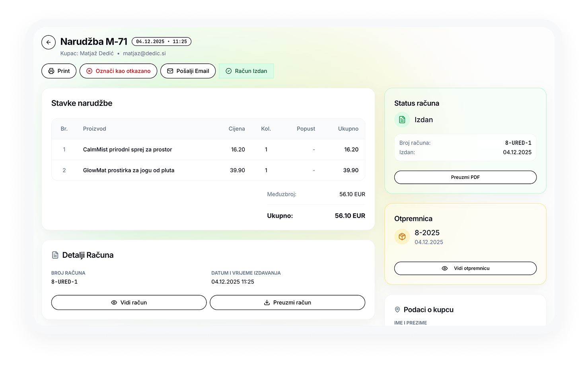This screenshot has width=588, height=366.
Task: Click the download icon in Preuzmi račun button
Action: click(266, 302)
